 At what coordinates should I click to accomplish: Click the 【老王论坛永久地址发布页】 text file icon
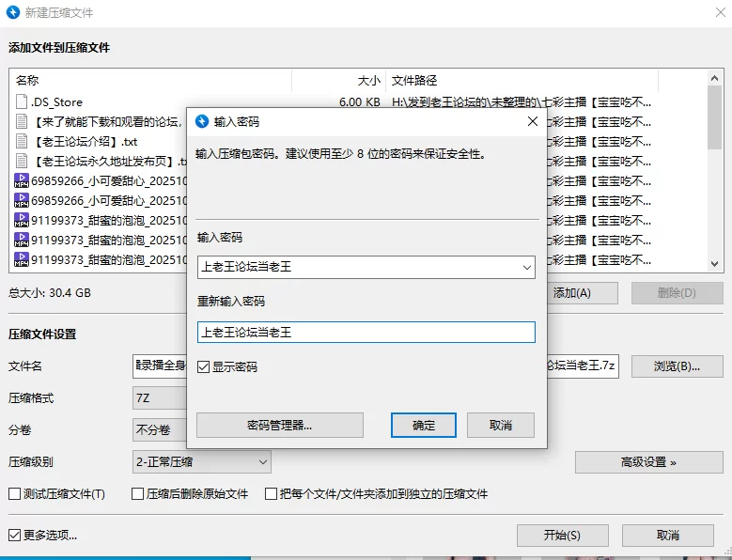point(22,161)
